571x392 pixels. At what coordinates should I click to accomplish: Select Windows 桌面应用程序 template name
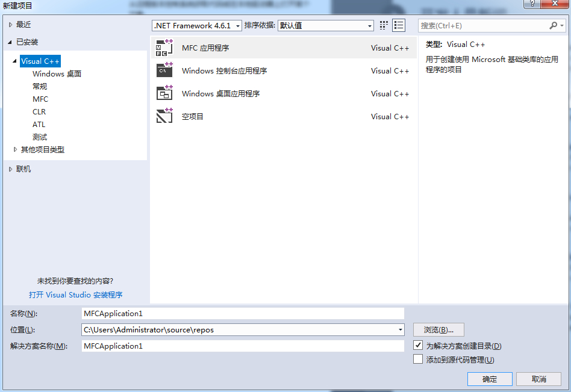coord(220,93)
